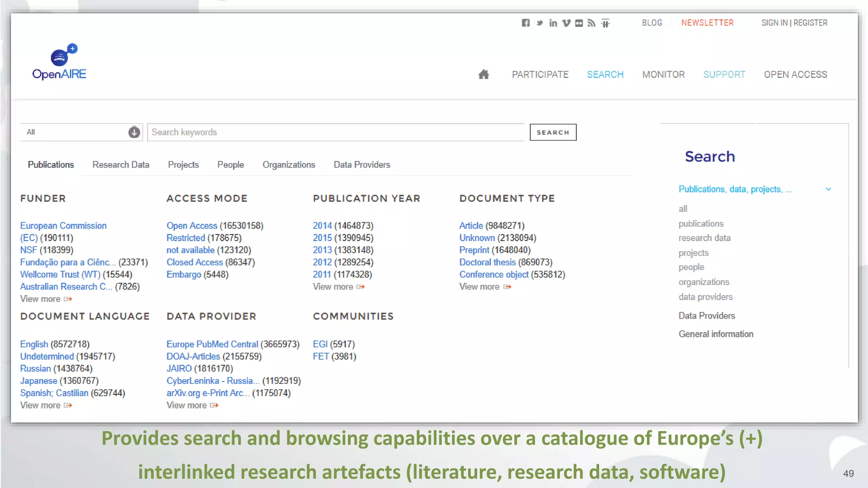This screenshot has height=488, width=868.
Task: Filter by Europe PubMed Central provider
Action: click(x=212, y=344)
